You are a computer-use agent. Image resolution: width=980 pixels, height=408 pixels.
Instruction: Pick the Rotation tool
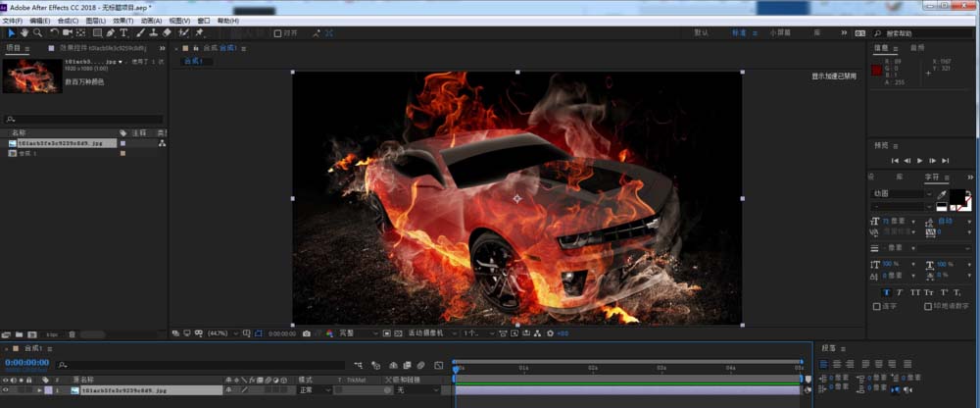54,32
